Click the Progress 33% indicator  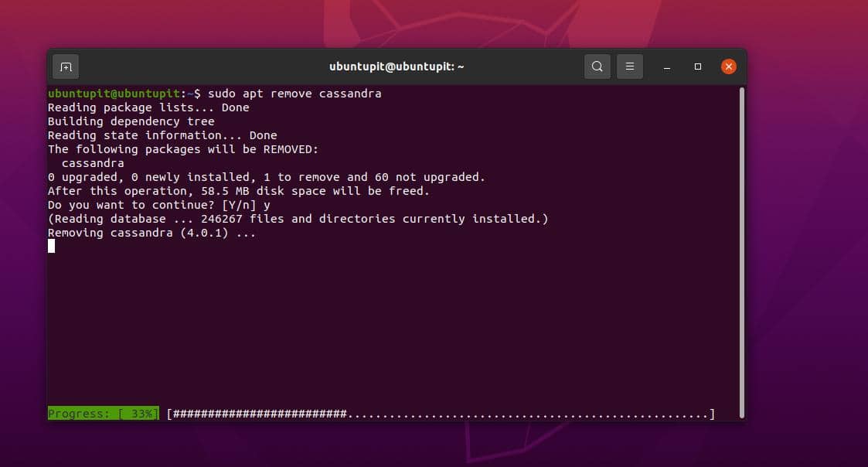click(x=103, y=414)
